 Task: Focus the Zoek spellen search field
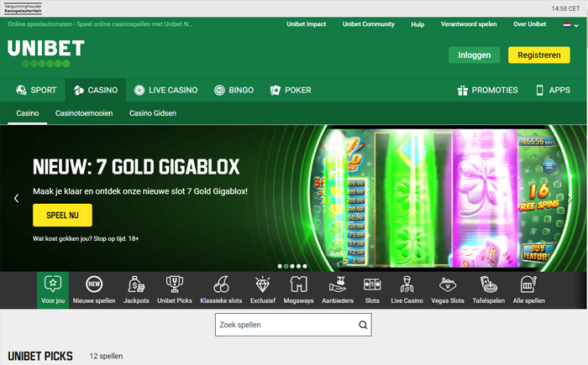point(293,325)
